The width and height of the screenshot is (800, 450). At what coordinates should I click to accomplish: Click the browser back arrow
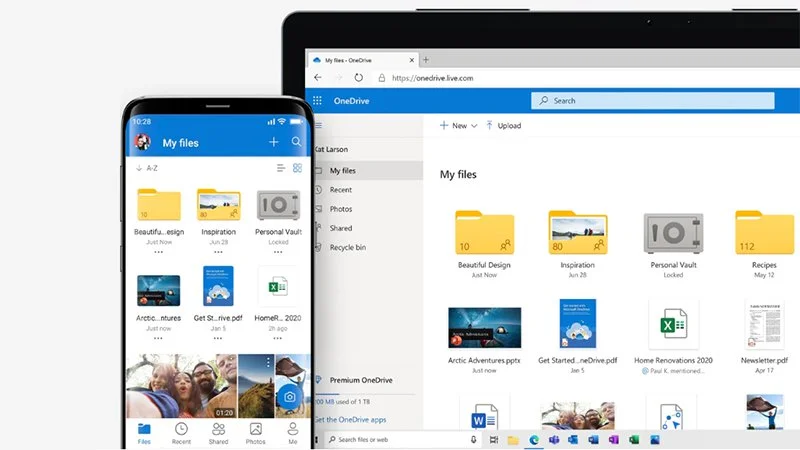tap(318, 78)
